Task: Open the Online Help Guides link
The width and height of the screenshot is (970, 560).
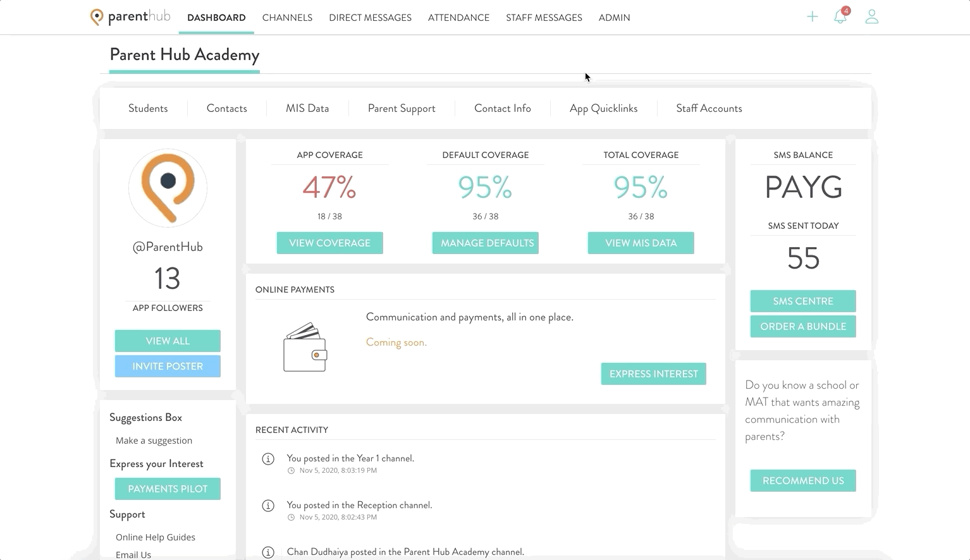Action: click(156, 537)
